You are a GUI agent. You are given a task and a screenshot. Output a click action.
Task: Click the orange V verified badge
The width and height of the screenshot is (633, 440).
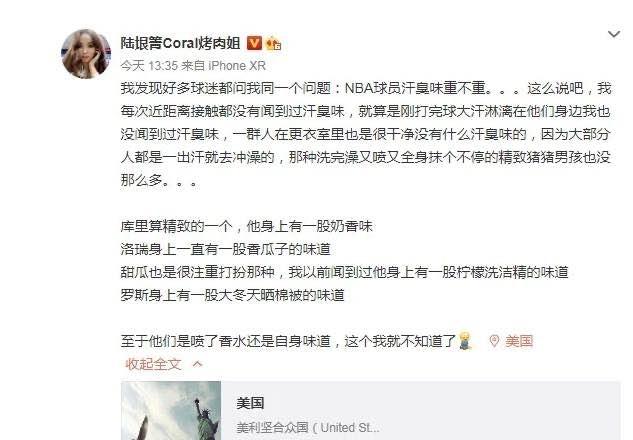(254, 43)
